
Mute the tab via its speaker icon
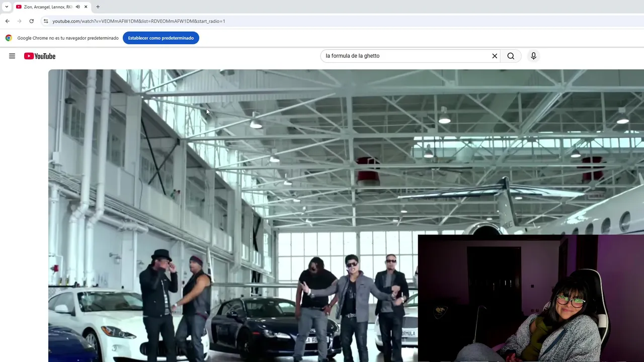click(77, 7)
